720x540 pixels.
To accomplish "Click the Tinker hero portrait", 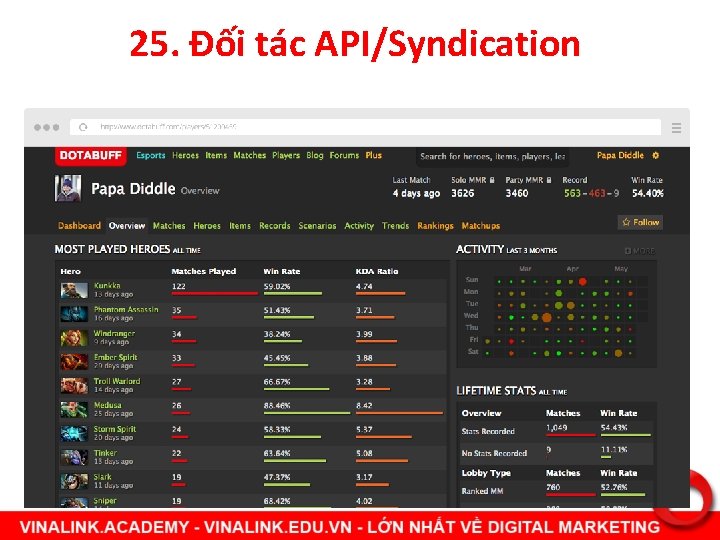I will click(x=74, y=457).
